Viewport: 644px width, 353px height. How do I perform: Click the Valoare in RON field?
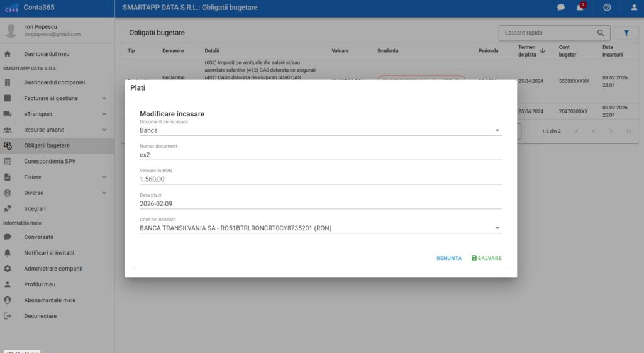(320, 179)
